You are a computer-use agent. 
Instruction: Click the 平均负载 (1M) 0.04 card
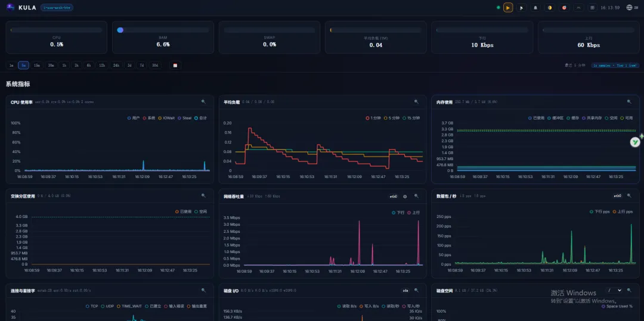tap(376, 38)
